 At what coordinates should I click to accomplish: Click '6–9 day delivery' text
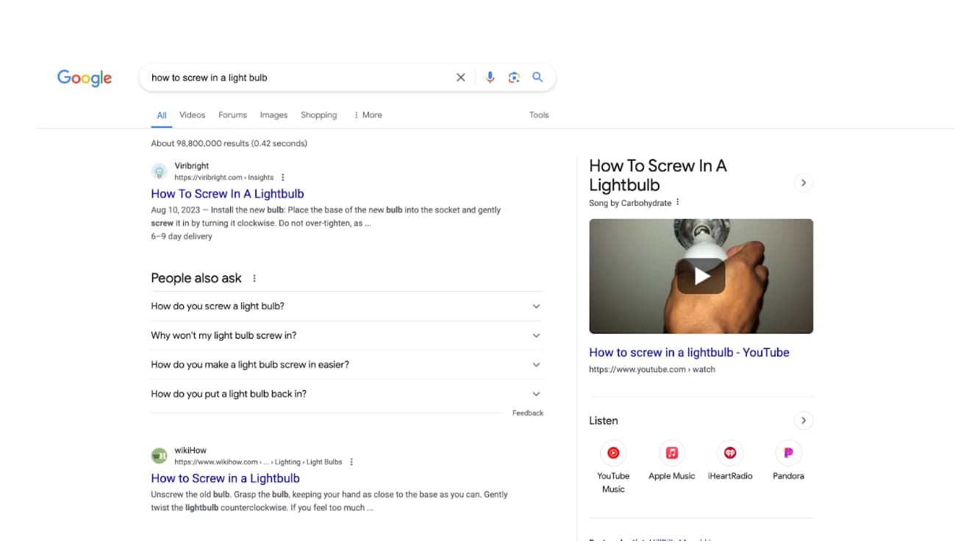coord(182,237)
